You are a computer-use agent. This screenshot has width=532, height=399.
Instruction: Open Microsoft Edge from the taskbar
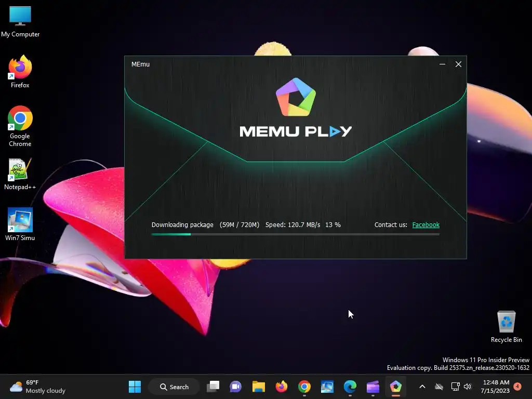[350, 387]
